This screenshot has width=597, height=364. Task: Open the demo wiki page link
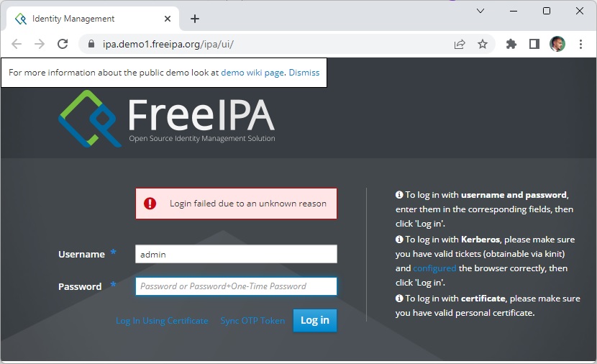coord(252,73)
